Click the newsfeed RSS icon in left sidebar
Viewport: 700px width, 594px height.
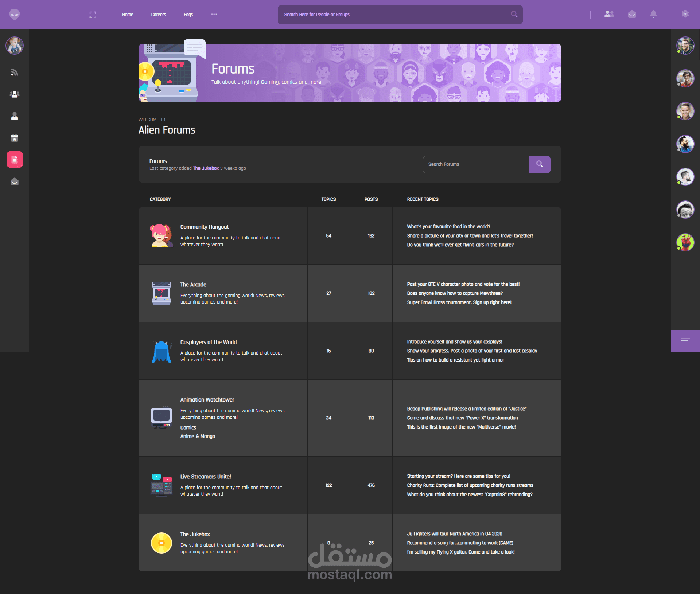[x=14, y=73]
